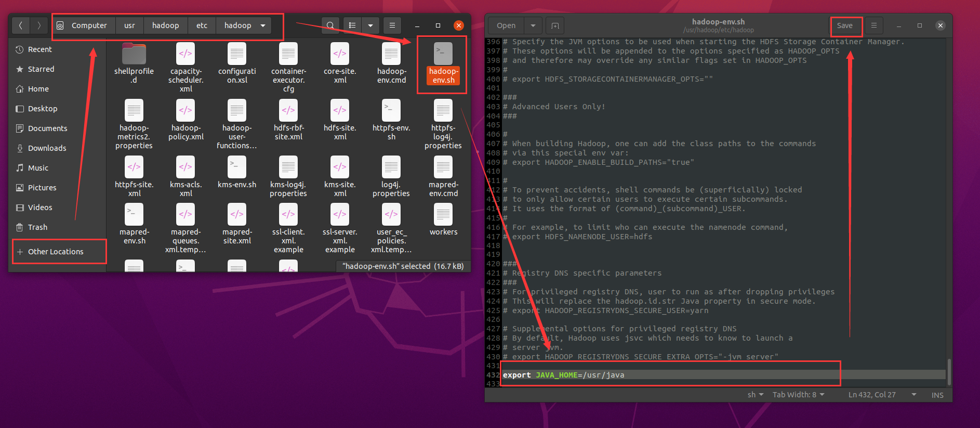Select user_ec_policies.xml.template file
This screenshot has width=980, height=428.
point(391,228)
